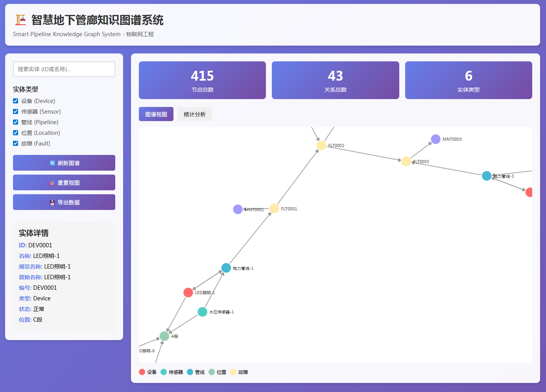Uncheck the 设备 (Device) checkbox

[16, 101]
